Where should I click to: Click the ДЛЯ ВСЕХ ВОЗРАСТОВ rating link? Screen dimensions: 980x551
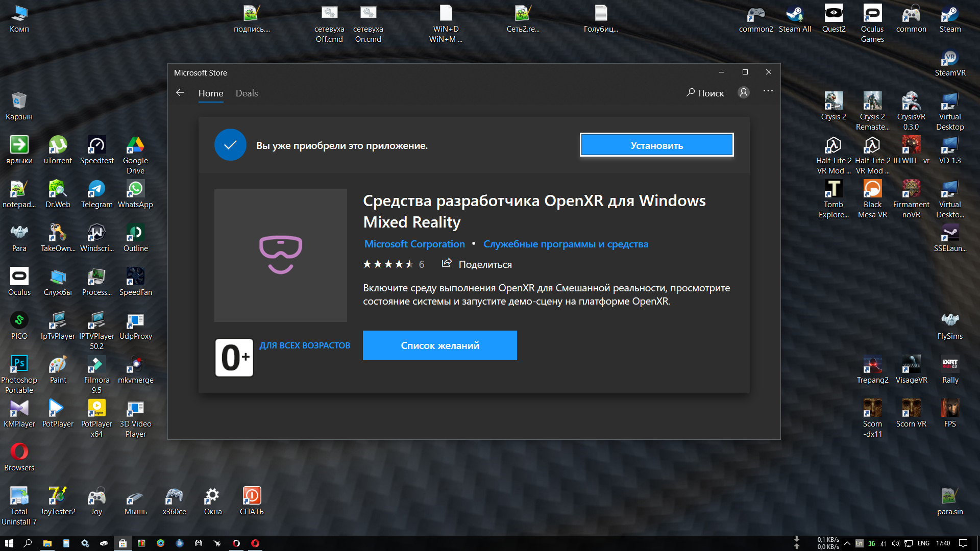[x=305, y=345]
